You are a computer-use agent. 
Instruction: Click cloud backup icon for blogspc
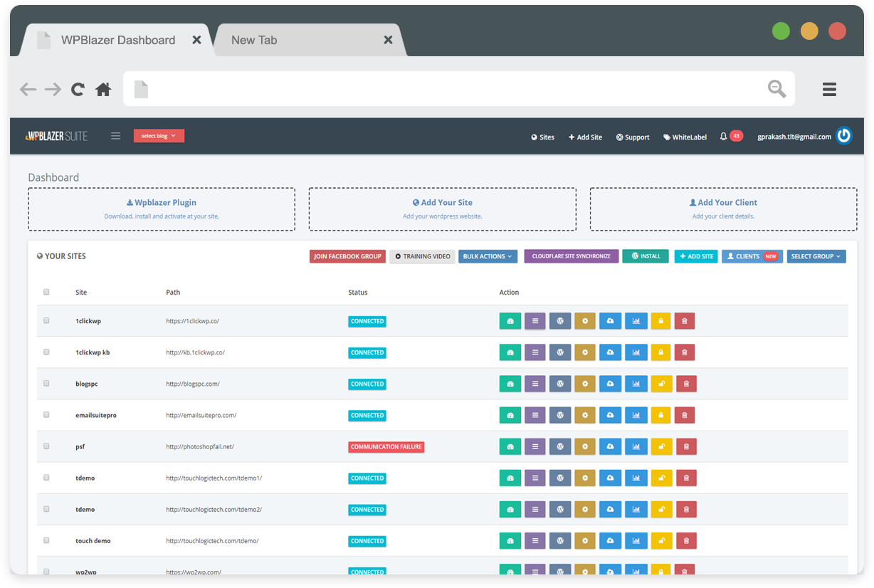point(610,384)
